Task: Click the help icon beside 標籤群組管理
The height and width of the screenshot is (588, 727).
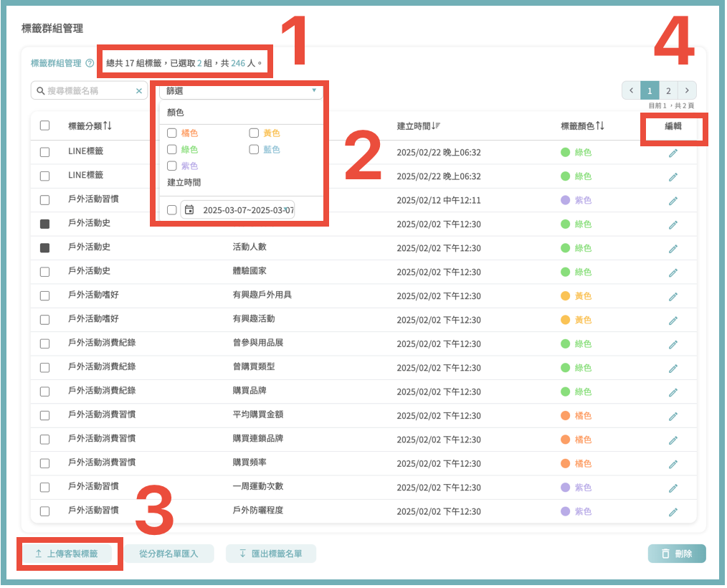Action: click(90, 63)
